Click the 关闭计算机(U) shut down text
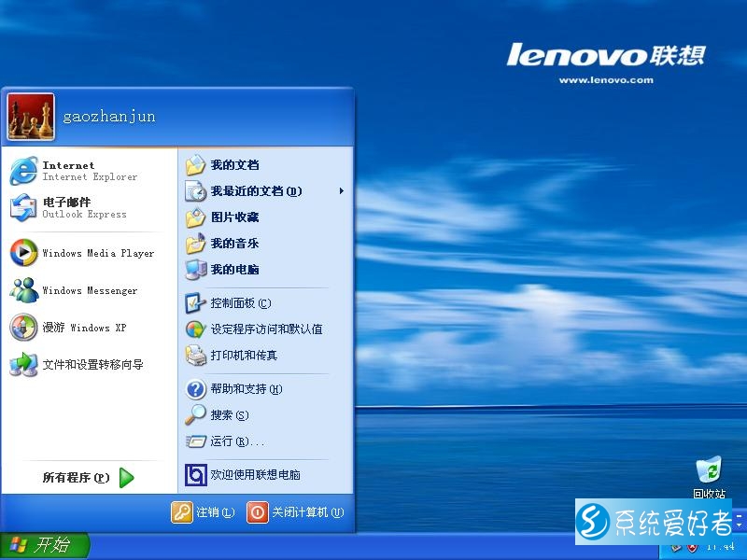This screenshot has width=747, height=560. coord(308,512)
